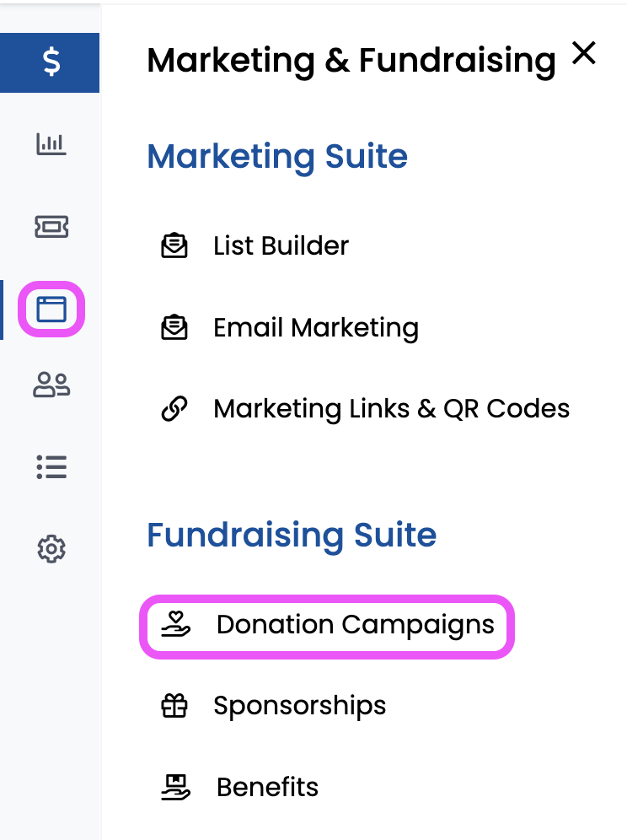Open the Benefits menu item

click(x=267, y=788)
